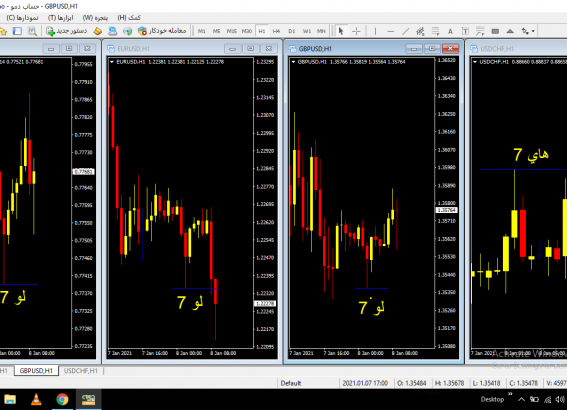Select the crosshair tool
567x410 pixels.
(x=356, y=31)
